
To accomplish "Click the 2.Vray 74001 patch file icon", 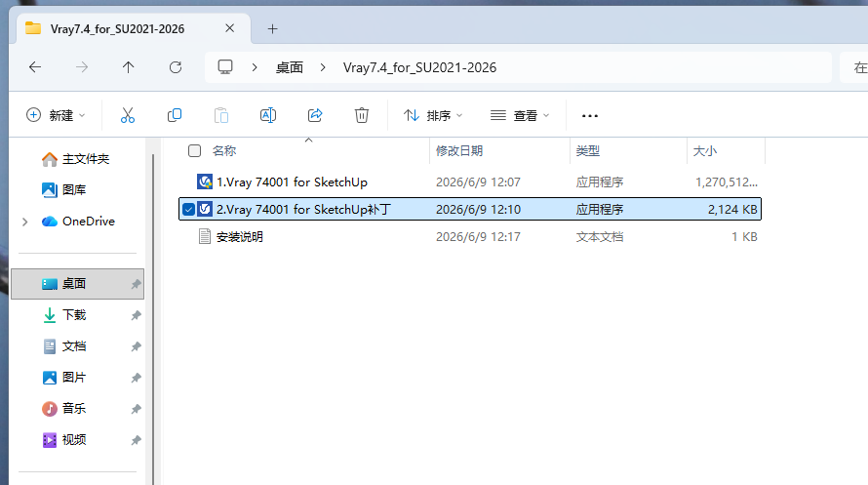I will coord(205,209).
